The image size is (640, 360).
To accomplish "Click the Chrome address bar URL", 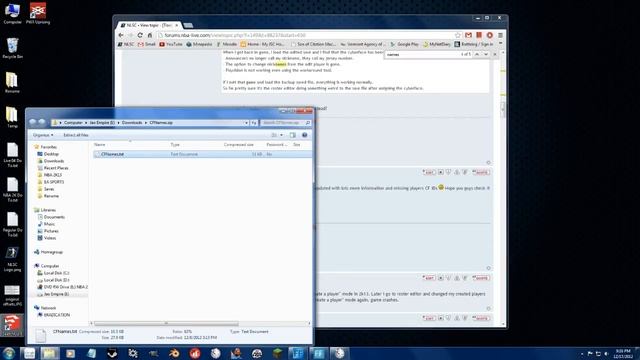I will 236,36.
